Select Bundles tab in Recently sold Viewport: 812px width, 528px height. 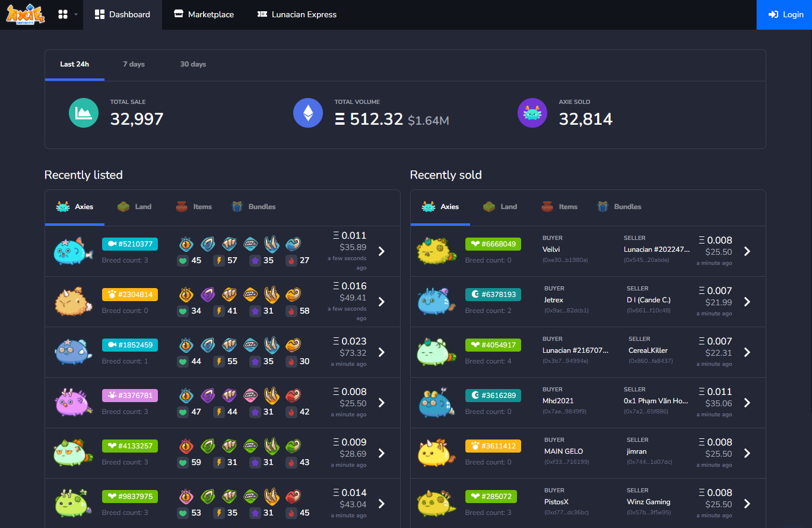(x=619, y=207)
